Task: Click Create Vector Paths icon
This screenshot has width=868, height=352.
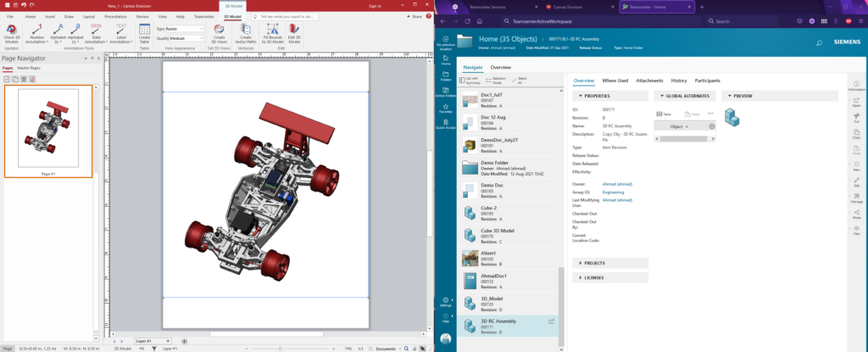Action: tap(245, 31)
